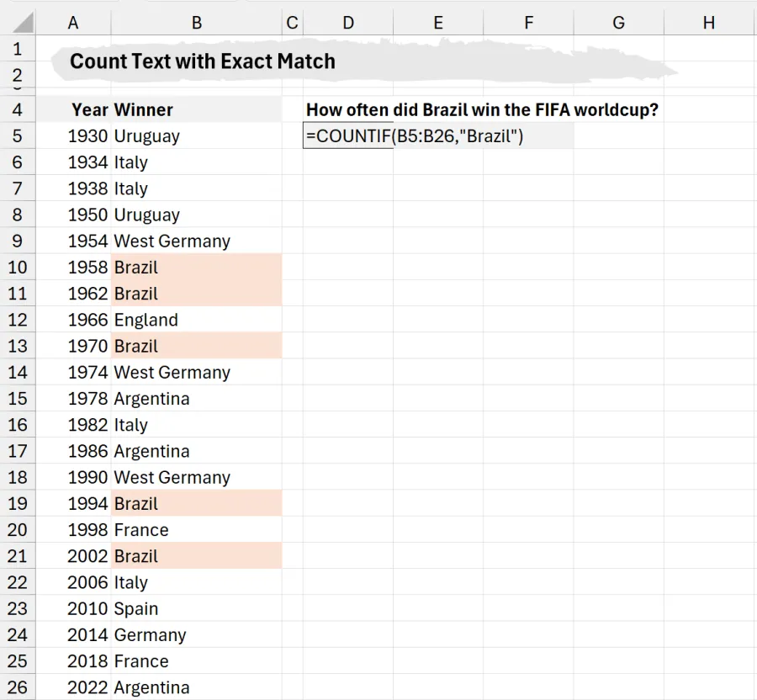
Task: Select the column A header
Action: (73, 23)
